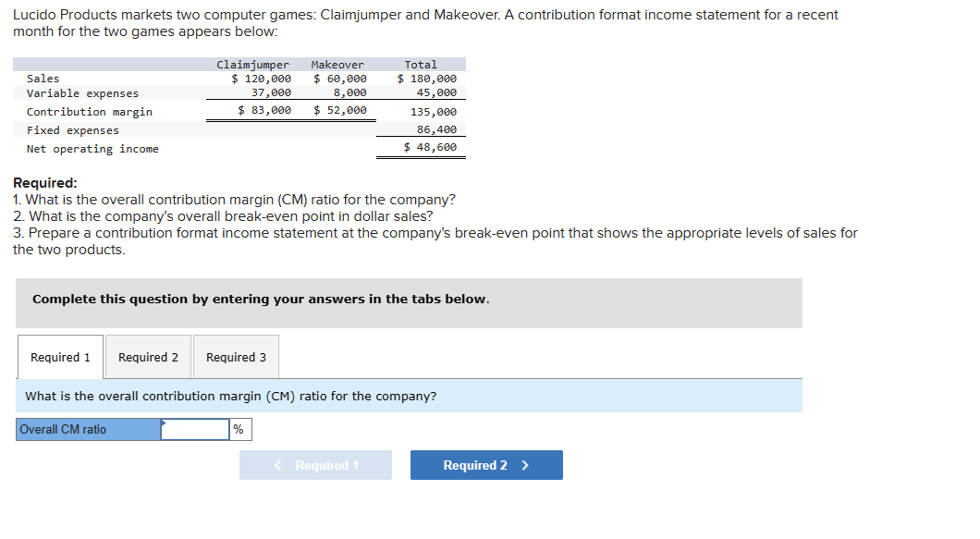
Task: Click the Overall CM ratio input field
Action: point(195,430)
